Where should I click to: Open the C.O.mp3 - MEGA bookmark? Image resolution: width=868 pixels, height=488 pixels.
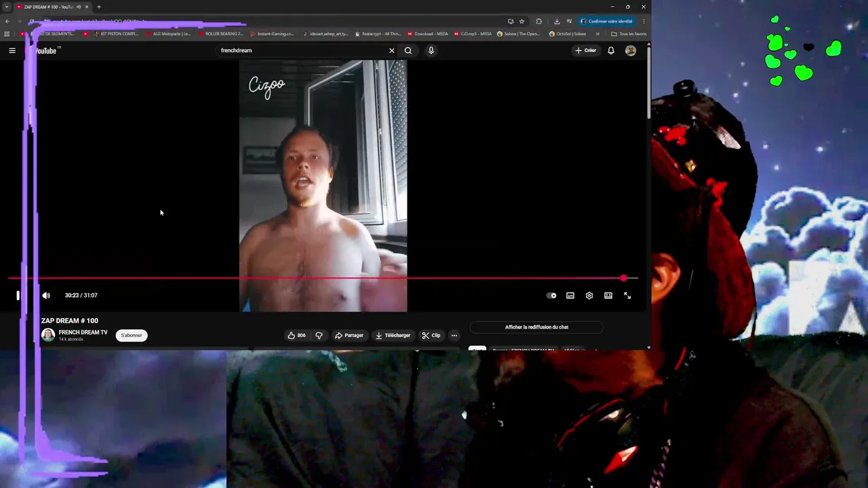pos(473,34)
